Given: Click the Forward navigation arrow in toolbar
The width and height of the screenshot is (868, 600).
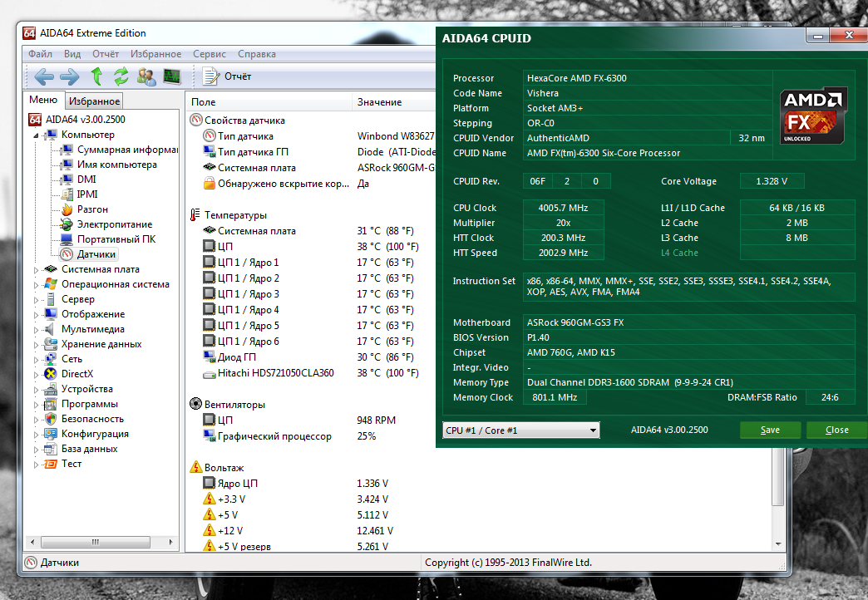Looking at the screenshot, I should coord(70,76).
